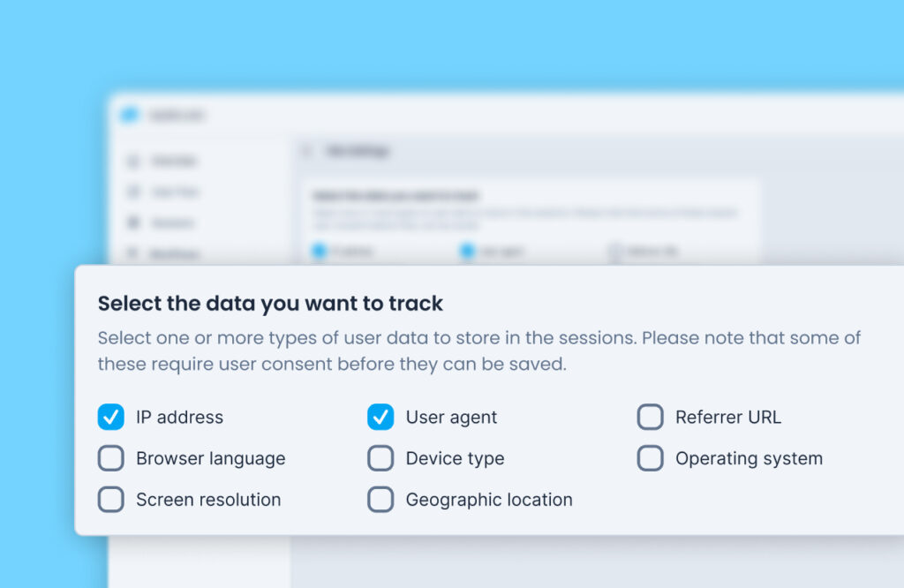
Task: Open the first blurred sidebar menu item
Action: pos(162,161)
